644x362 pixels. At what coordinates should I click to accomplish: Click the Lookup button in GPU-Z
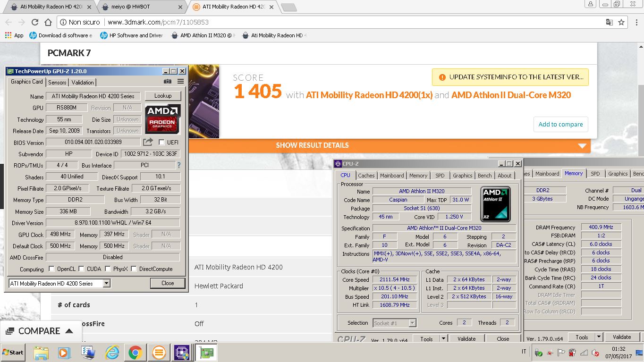pyautogui.click(x=163, y=96)
